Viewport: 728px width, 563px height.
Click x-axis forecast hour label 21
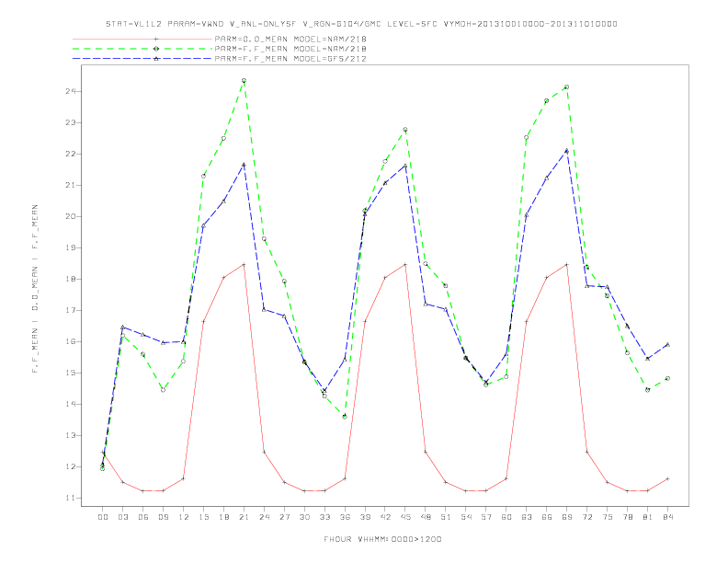pyautogui.click(x=244, y=517)
